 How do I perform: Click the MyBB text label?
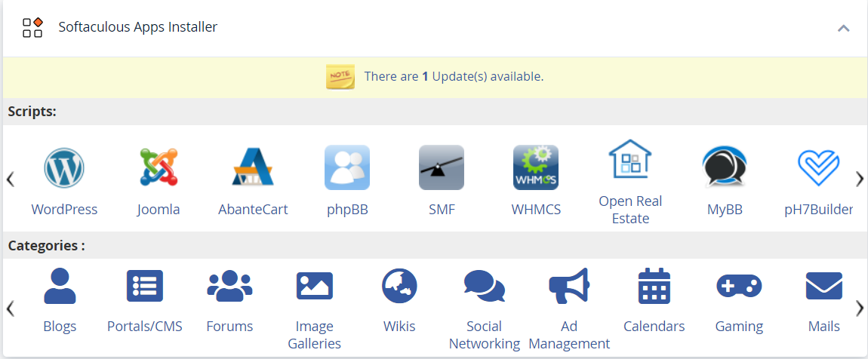coord(725,210)
